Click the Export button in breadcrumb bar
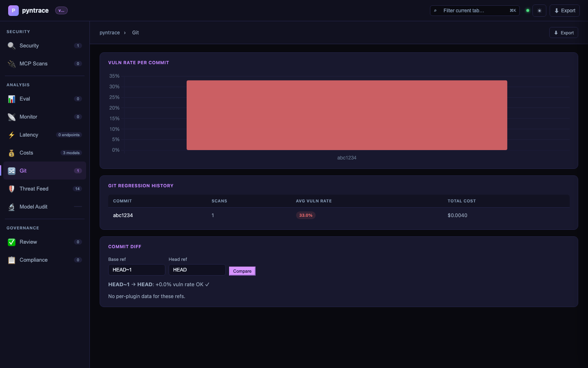This screenshot has width=588, height=368. [563, 33]
